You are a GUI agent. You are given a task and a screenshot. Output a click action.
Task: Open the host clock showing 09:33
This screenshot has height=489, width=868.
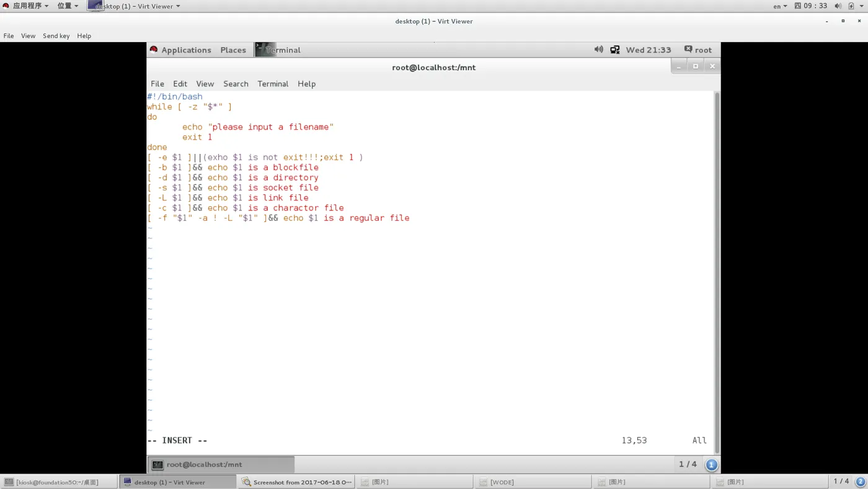tap(811, 6)
